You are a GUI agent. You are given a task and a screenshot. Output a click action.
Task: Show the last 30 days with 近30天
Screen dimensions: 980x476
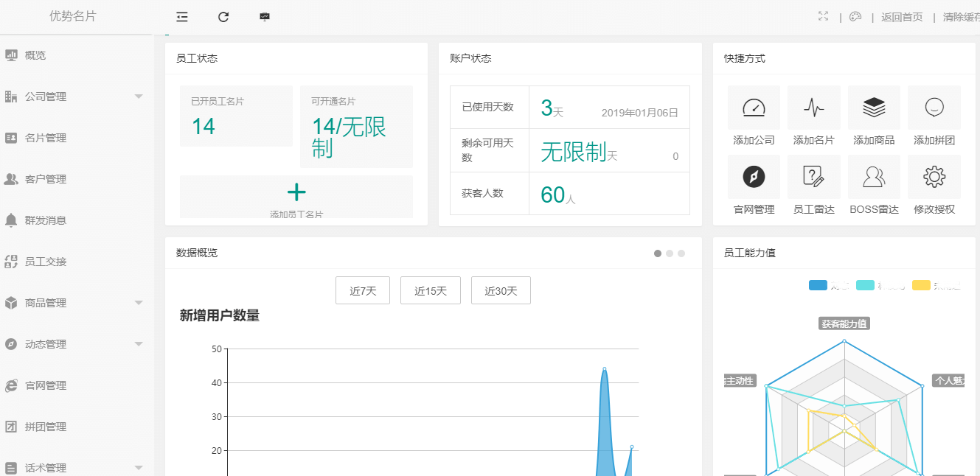[501, 290]
